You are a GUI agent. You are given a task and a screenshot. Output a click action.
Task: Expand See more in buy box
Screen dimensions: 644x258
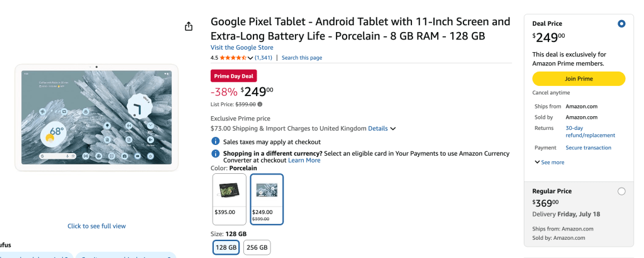(549, 162)
